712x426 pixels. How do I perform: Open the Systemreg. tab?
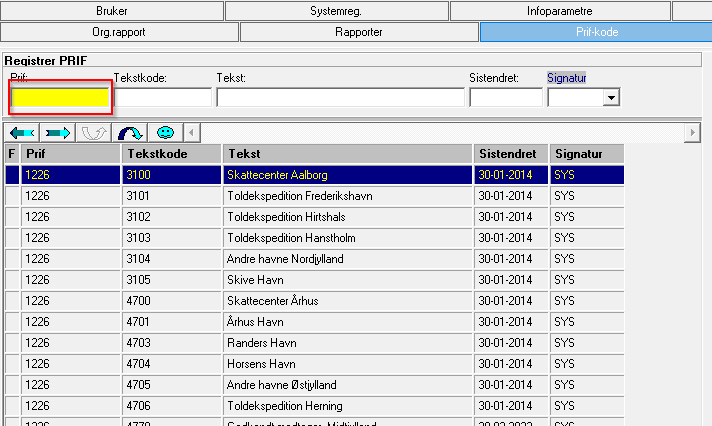336,11
